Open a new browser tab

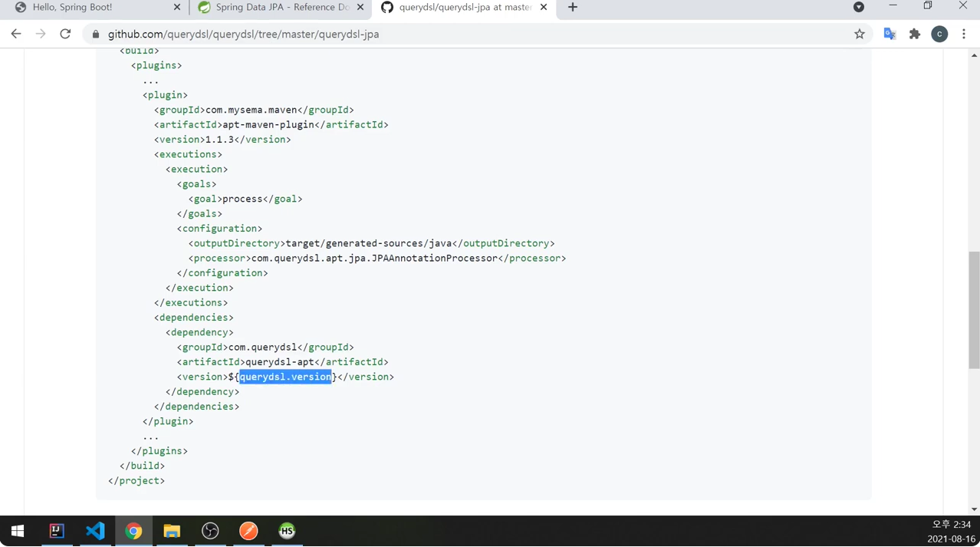(572, 7)
